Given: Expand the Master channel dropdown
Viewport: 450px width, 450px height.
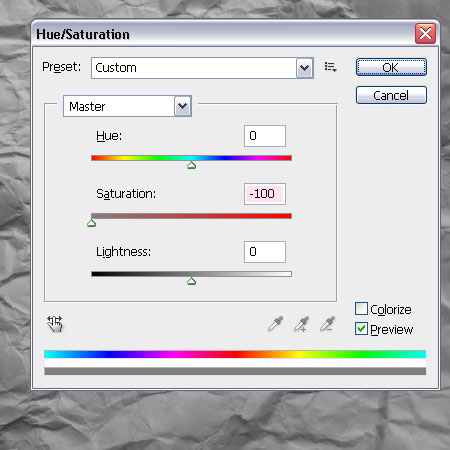Looking at the screenshot, I should point(182,106).
